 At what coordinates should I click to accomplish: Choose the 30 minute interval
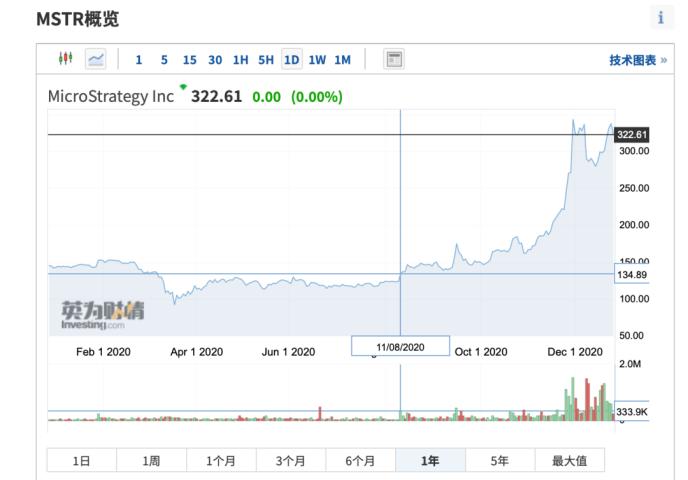click(215, 60)
